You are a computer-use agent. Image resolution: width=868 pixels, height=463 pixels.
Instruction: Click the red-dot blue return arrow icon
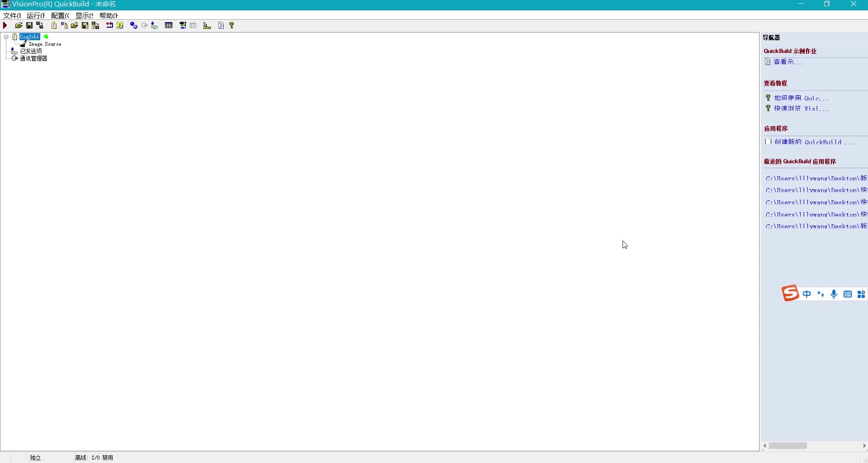110,26
